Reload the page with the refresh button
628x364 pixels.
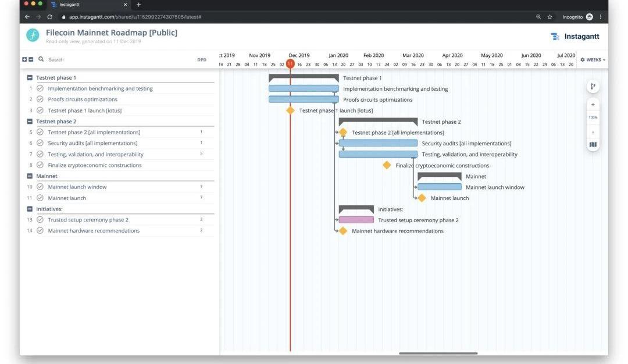[49, 17]
